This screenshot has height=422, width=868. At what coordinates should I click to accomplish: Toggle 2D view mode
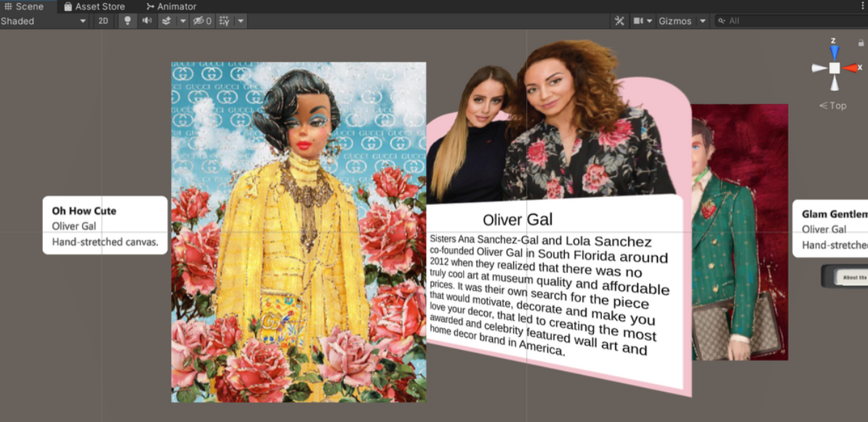[103, 21]
